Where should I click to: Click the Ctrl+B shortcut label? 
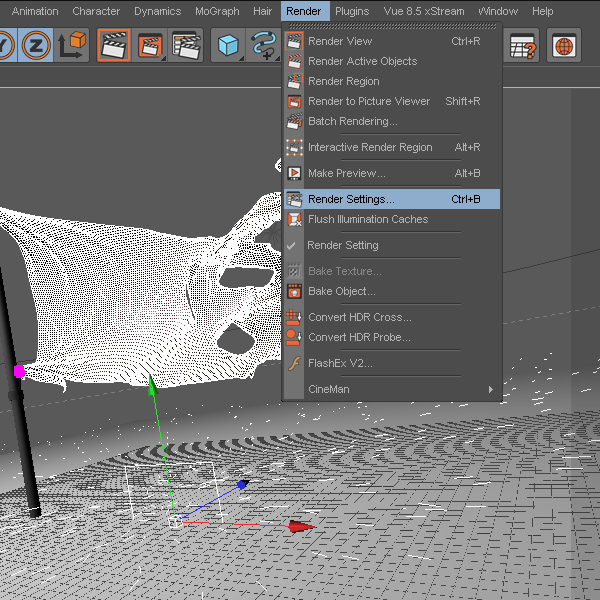[x=466, y=199]
